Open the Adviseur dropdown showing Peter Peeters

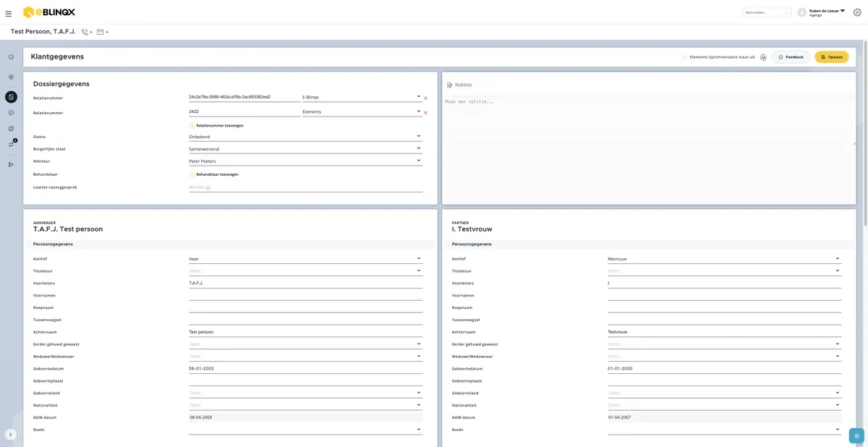coord(305,161)
